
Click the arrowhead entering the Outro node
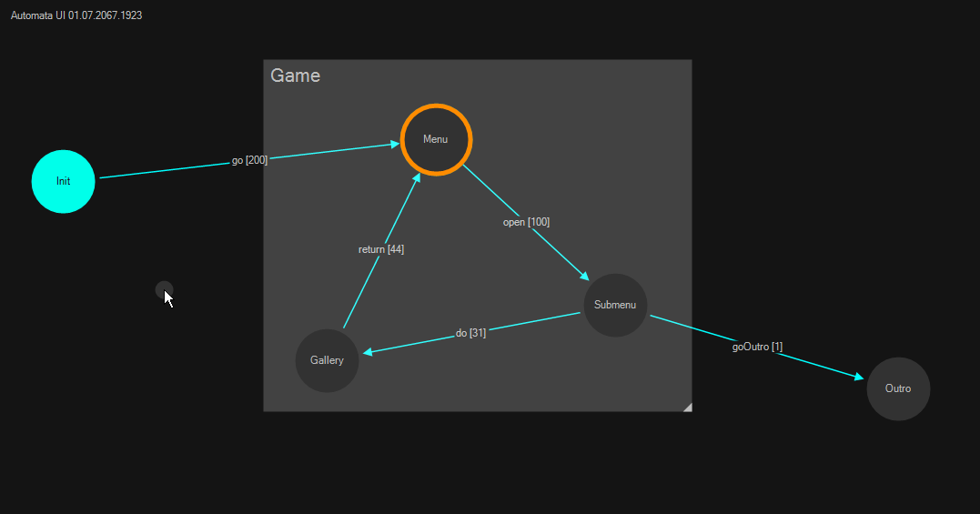click(858, 377)
